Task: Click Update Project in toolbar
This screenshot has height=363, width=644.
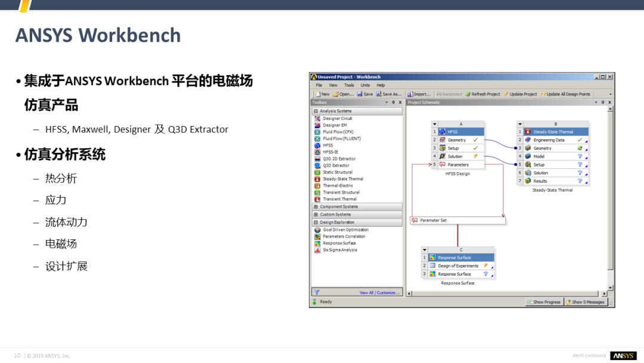Action: [520, 94]
